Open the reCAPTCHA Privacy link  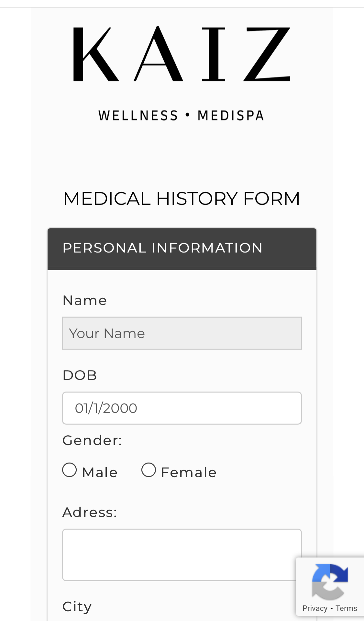[x=315, y=608]
